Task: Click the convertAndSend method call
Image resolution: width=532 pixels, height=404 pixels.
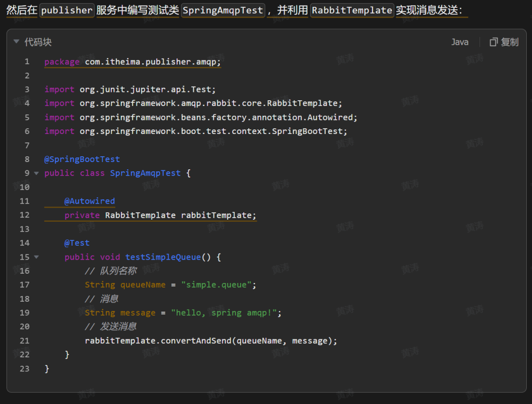Action: pos(196,341)
